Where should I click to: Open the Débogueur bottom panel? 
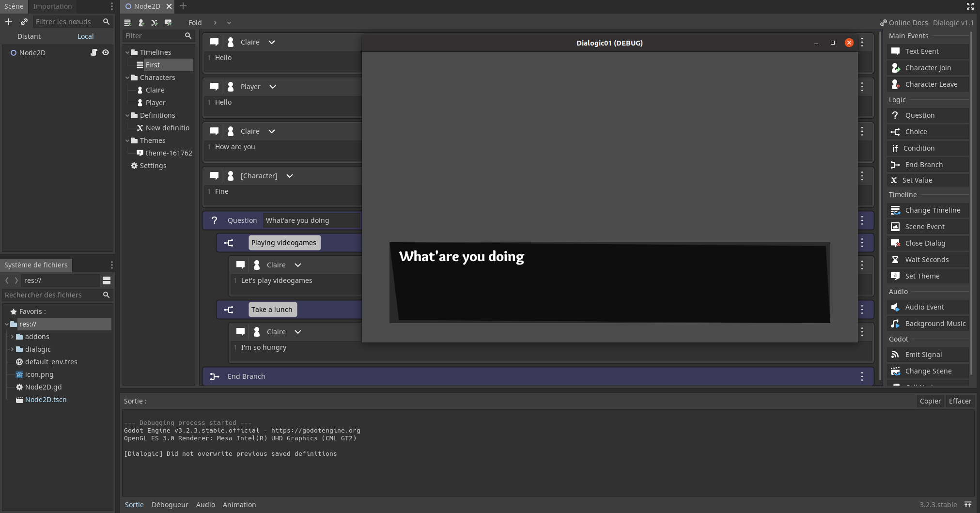170,504
